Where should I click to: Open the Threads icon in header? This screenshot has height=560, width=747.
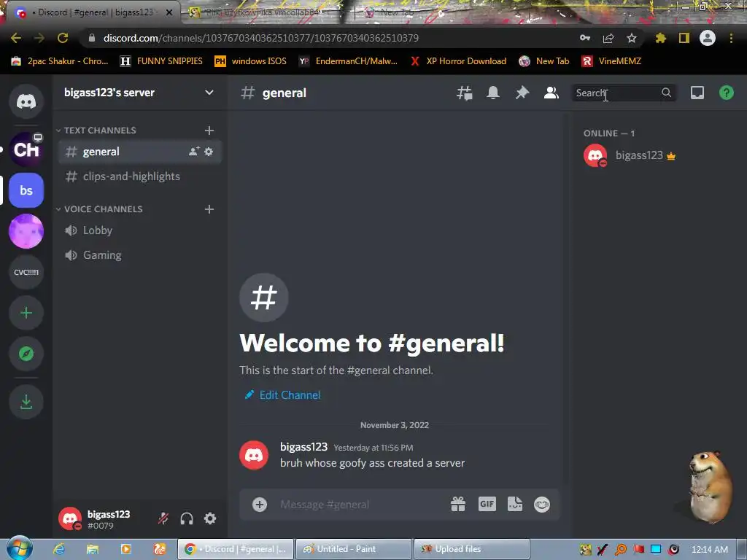point(465,93)
